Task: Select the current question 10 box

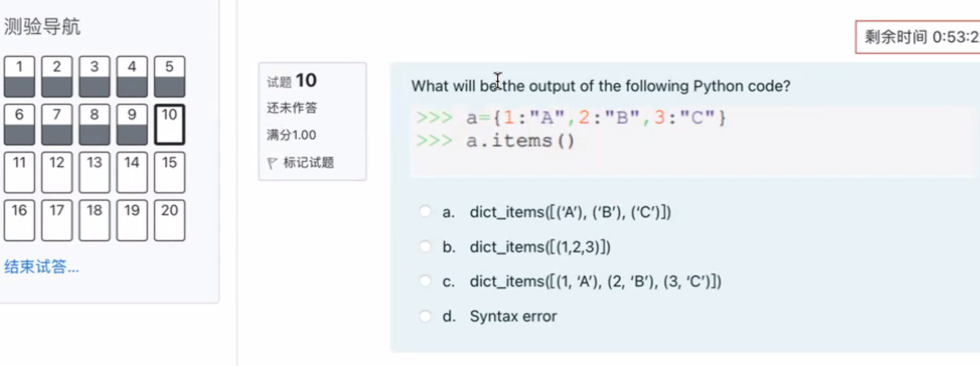Action: click(x=170, y=124)
